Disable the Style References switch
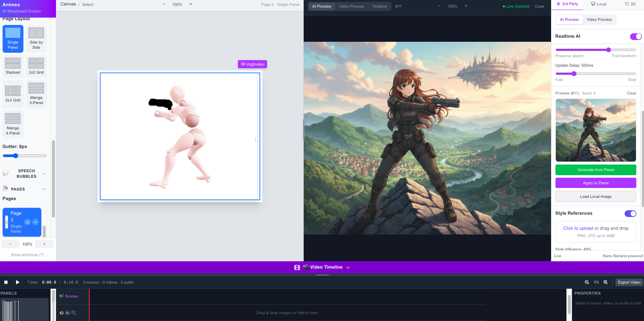 pos(630,214)
